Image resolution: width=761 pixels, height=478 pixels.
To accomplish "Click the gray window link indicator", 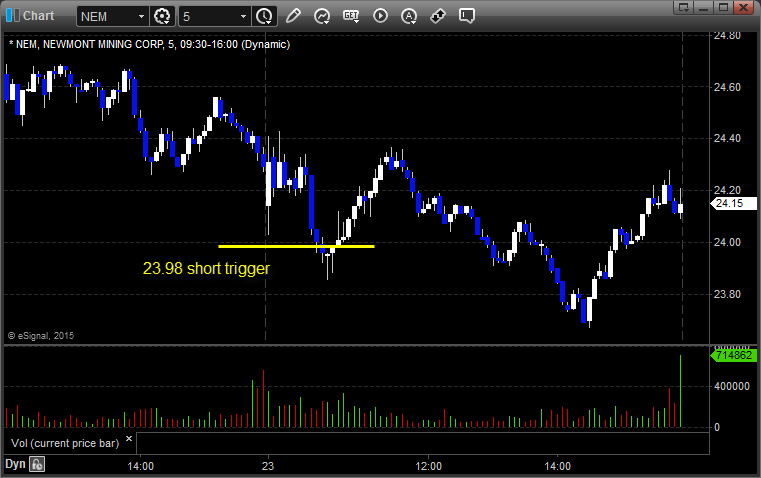I will pos(17,15).
